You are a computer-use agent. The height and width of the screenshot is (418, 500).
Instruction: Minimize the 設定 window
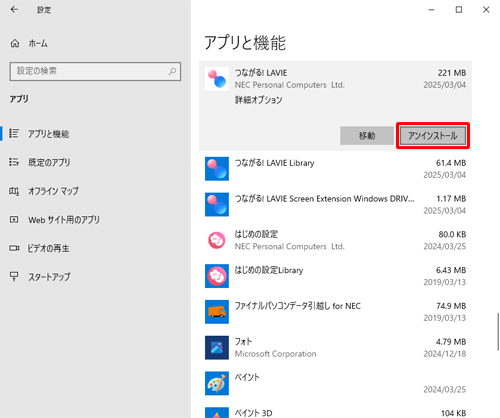(x=431, y=10)
